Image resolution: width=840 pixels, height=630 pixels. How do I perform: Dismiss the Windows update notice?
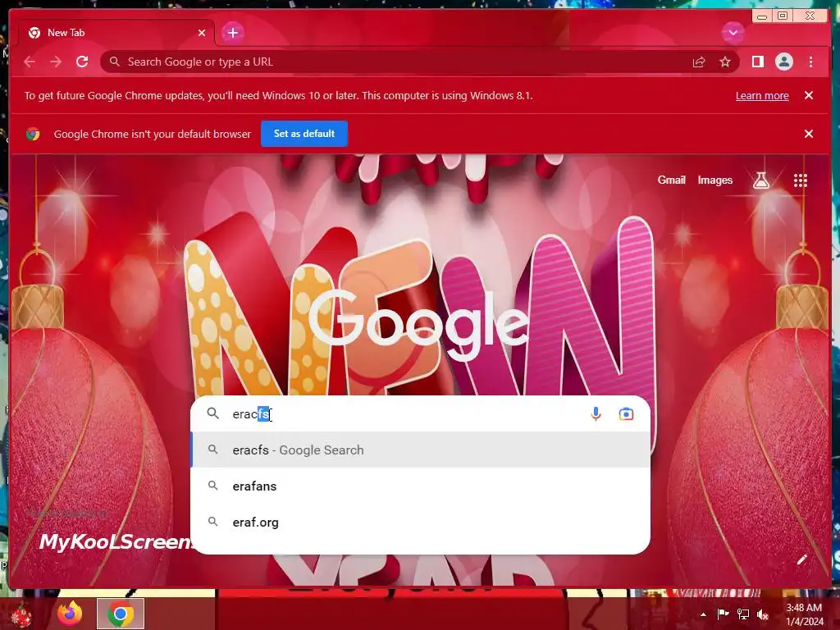click(x=809, y=95)
